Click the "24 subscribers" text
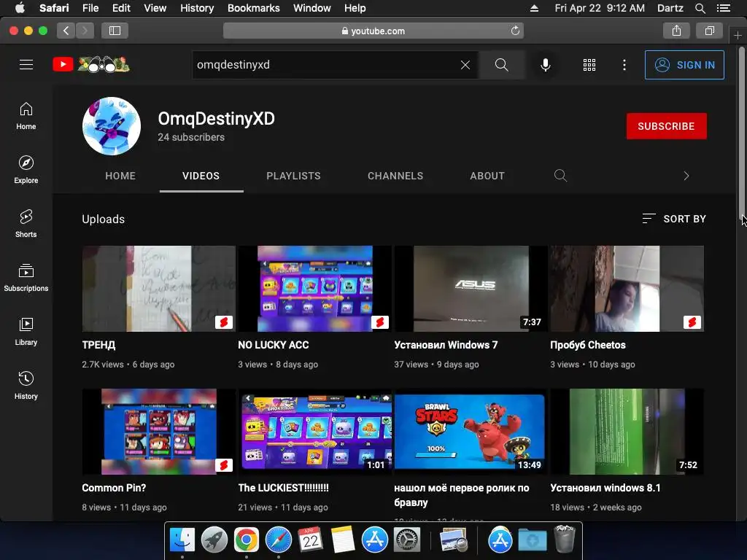 pyautogui.click(x=191, y=137)
